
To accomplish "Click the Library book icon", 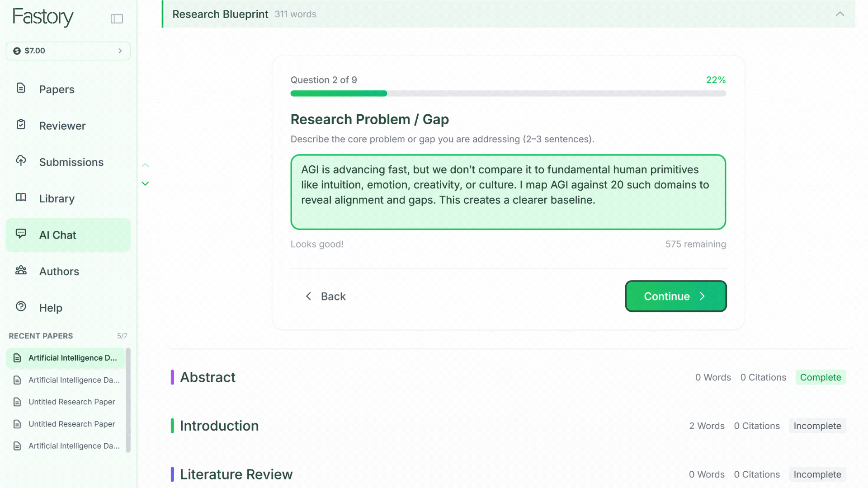I will (x=21, y=197).
